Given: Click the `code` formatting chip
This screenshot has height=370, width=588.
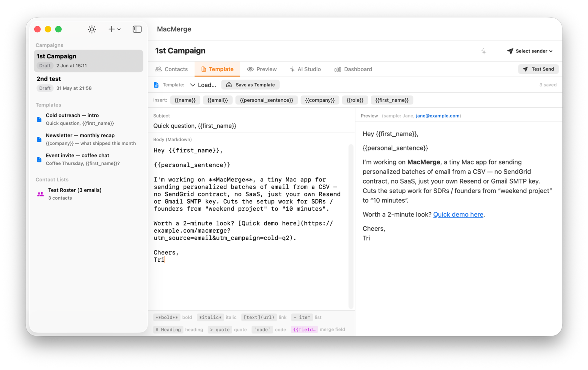Looking at the screenshot, I should [x=262, y=330].
